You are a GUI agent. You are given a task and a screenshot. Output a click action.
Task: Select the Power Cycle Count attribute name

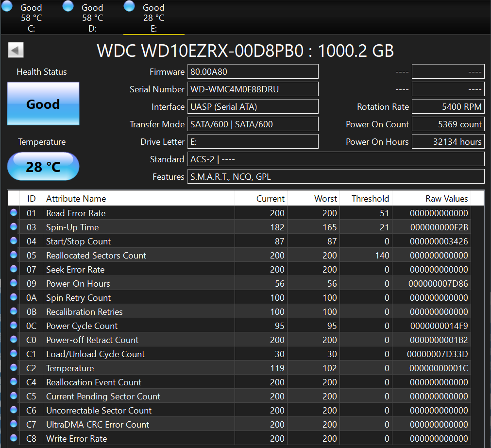[x=82, y=326]
